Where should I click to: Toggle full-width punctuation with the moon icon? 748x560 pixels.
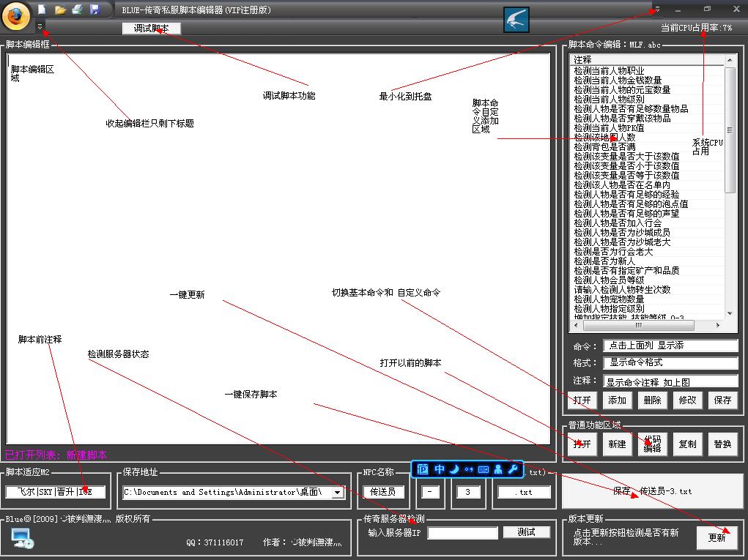(x=454, y=471)
